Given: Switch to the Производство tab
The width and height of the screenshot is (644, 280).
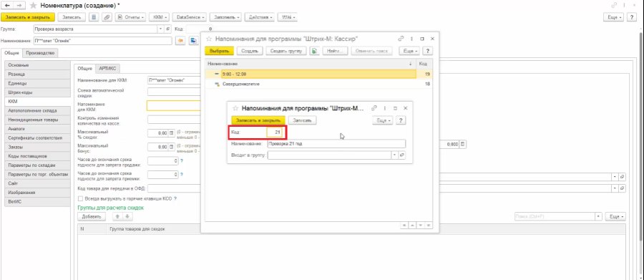Looking at the screenshot, I should point(40,52).
